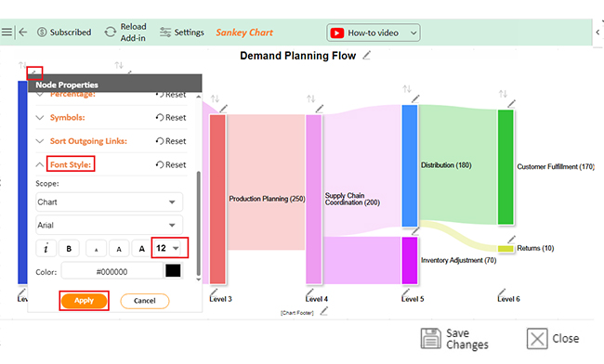Edit the Returns node pencil
Screen dimensions: 604x364
pos(511,240)
